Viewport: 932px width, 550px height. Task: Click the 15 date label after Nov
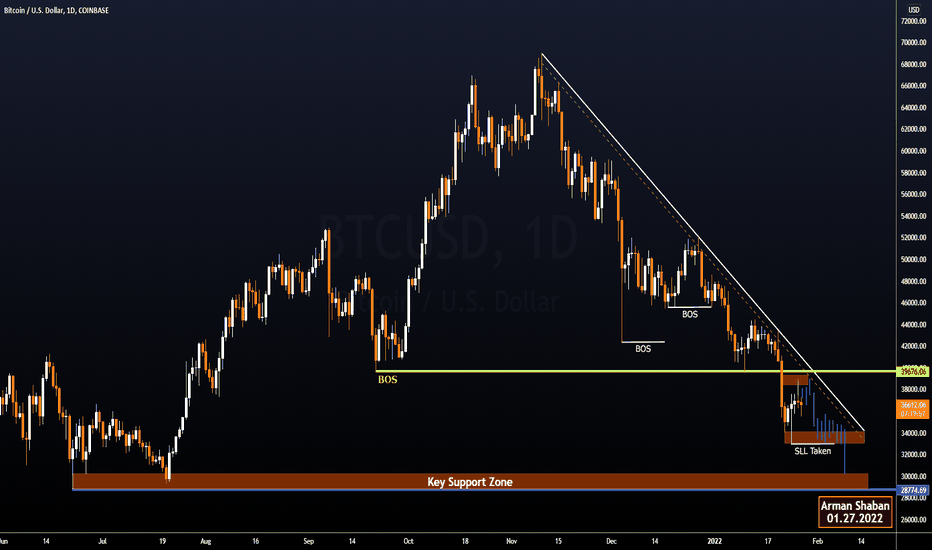coord(558,541)
